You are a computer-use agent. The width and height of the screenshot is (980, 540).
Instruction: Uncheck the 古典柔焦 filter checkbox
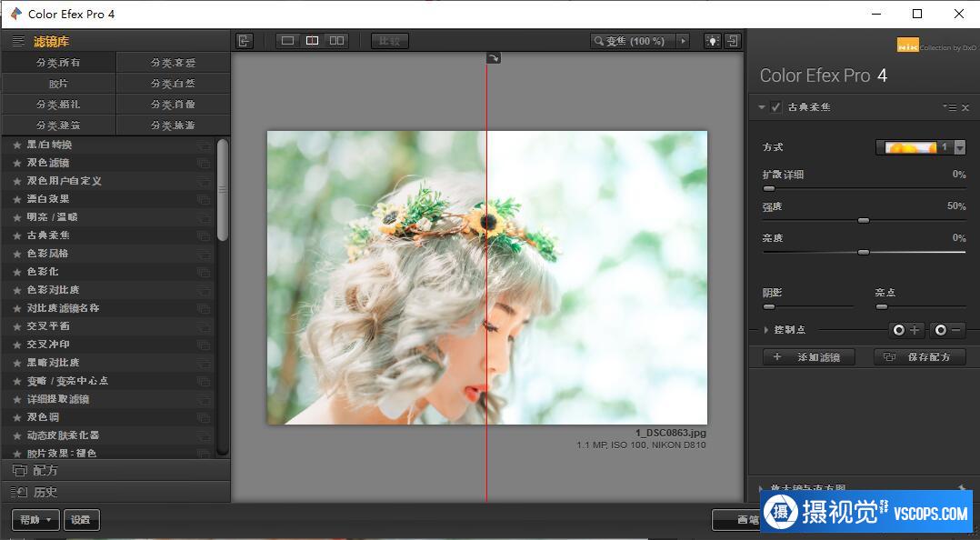pyautogui.click(x=775, y=107)
